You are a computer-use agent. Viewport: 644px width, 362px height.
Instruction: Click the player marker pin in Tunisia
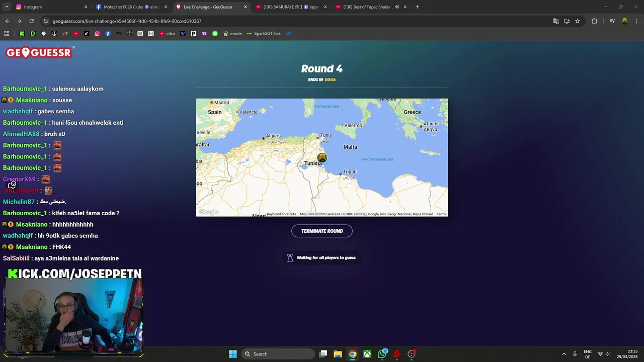tap(322, 158)
